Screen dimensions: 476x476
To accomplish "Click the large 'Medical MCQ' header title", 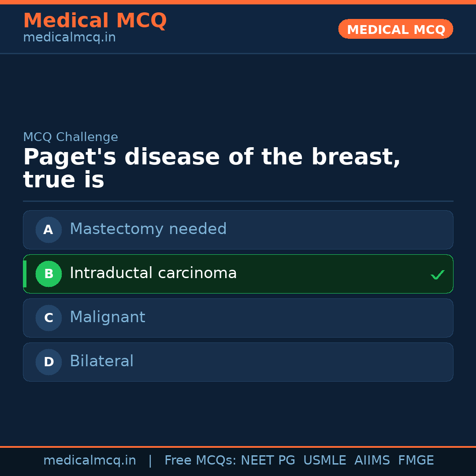I will tap(95, 21).
